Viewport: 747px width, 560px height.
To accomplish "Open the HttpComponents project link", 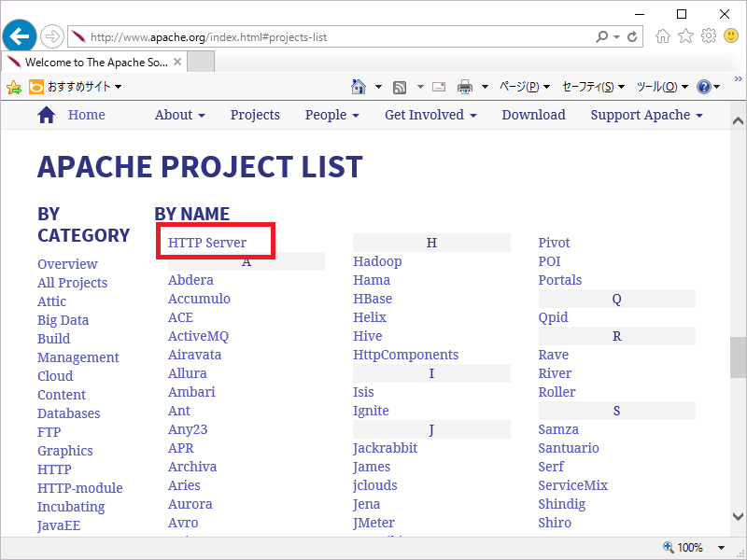I will (405, 355).
